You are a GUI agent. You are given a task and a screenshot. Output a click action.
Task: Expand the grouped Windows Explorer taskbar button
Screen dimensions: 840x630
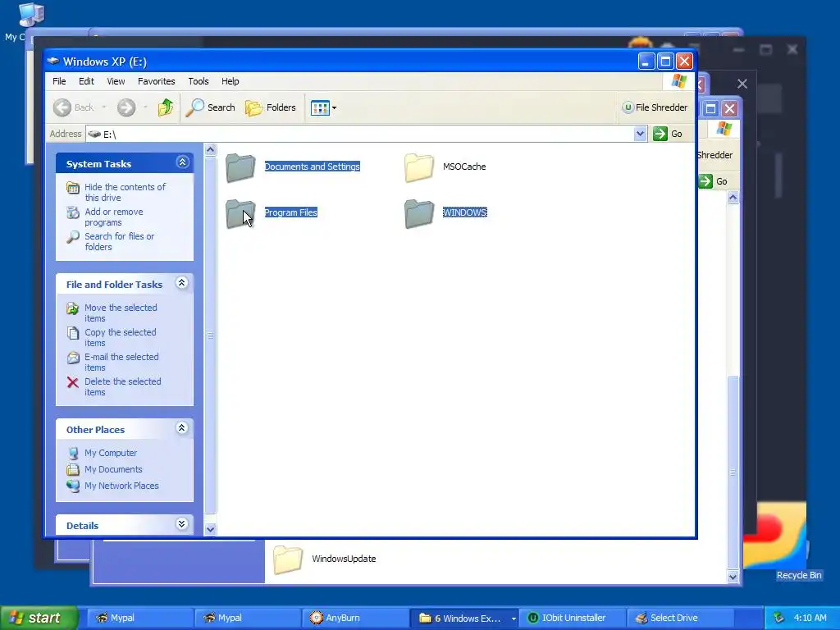click(464, 618)
